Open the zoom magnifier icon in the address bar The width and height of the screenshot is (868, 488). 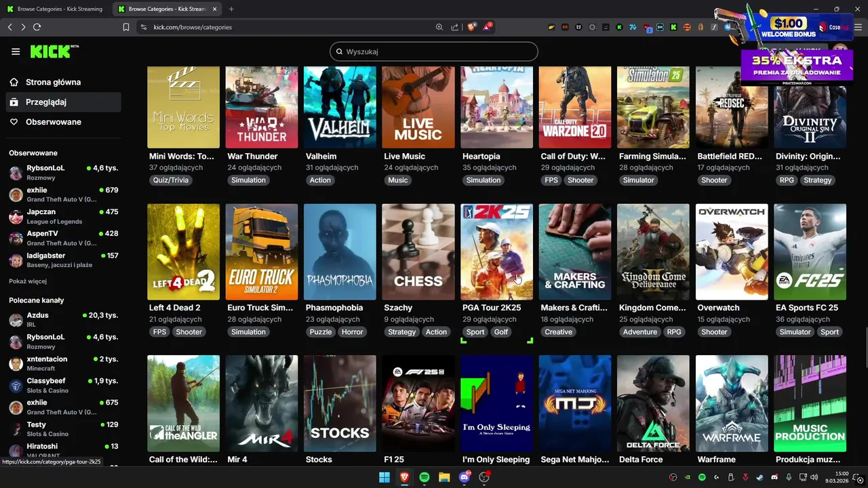pyautogui.click(x=439, y=27)
